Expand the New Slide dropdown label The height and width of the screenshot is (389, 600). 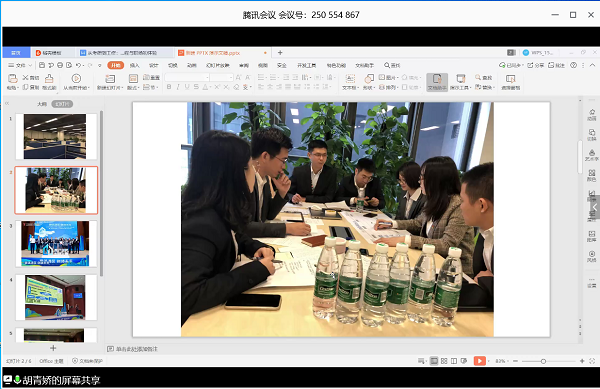110,88
